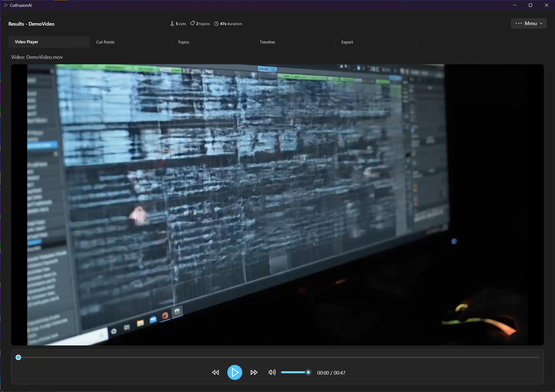
Task: Click the fast-forward double-arrow icon
Action: tap(254, 372)
